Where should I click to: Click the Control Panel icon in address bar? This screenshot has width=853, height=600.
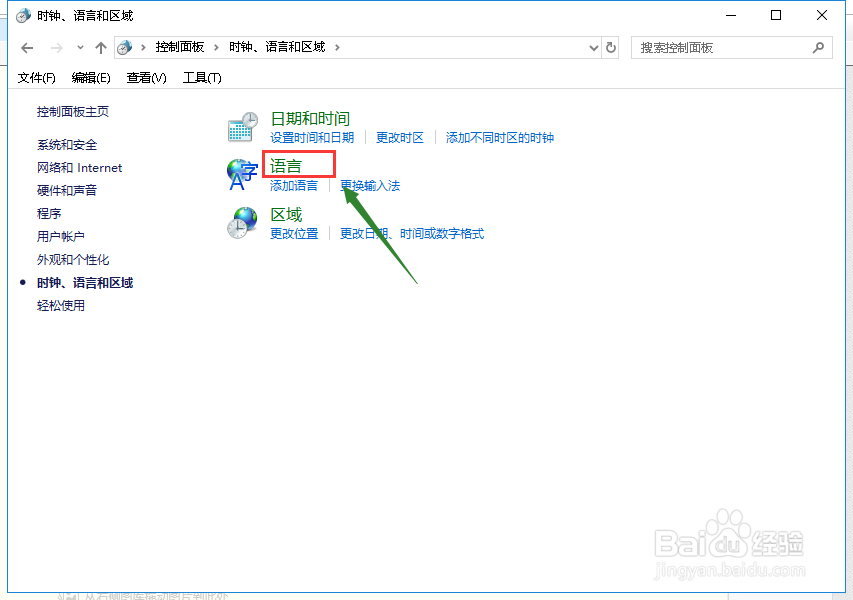[125, 47]
